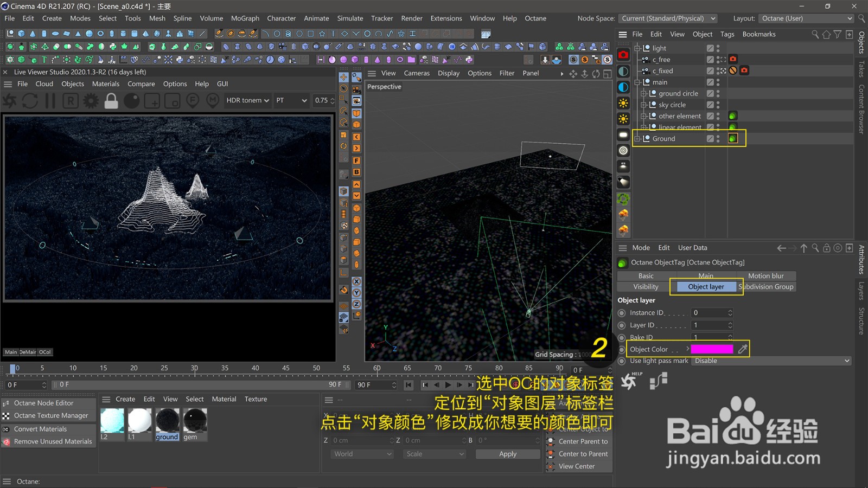Click Convert Materials

[40, 429]
